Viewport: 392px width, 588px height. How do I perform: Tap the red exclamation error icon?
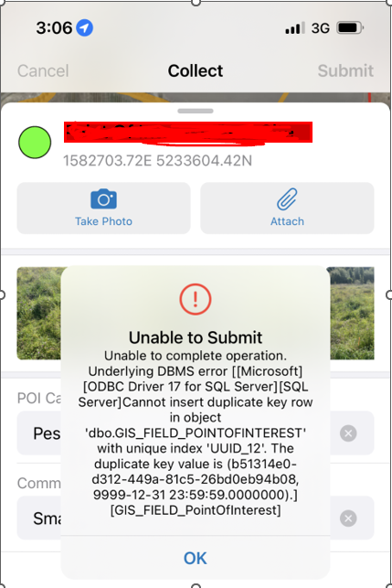196,299
